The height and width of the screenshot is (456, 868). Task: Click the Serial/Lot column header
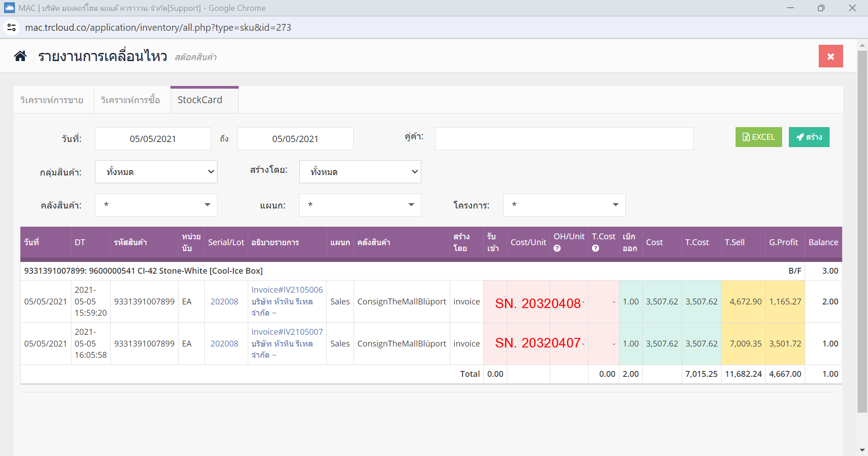226,242
